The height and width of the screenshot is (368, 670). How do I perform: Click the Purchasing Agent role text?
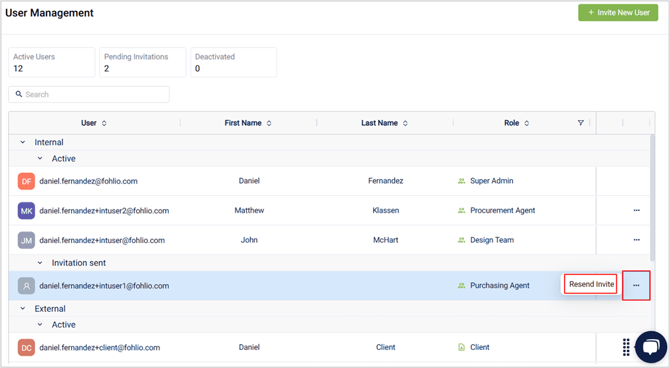click(x=500, y=286)
